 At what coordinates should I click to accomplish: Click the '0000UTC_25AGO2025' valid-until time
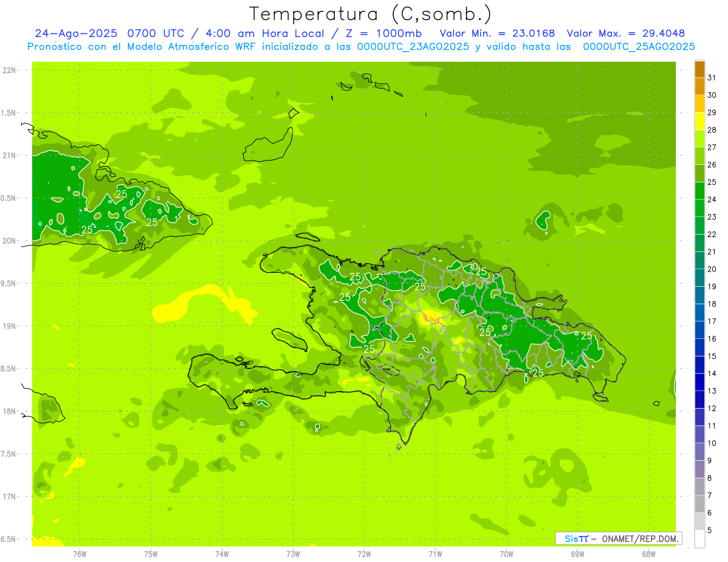(x=639, y=47)
